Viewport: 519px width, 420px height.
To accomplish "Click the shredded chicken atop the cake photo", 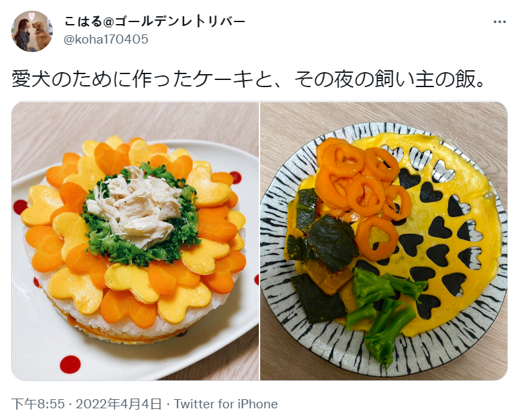I will 139,207.
